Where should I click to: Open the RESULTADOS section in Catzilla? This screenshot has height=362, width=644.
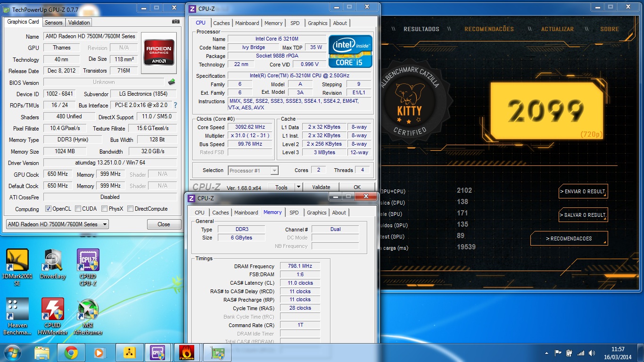click(x=421, y=29)
